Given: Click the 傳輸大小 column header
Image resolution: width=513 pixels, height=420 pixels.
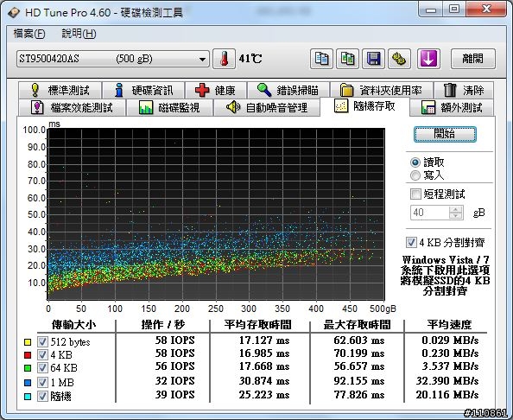Looking at the screenshot, I should (73, 325).
